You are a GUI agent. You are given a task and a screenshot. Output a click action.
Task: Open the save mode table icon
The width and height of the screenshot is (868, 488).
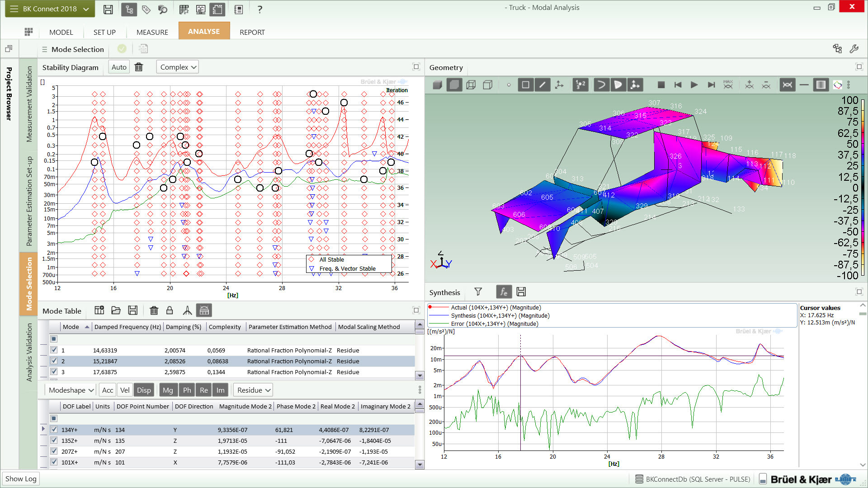132,310
